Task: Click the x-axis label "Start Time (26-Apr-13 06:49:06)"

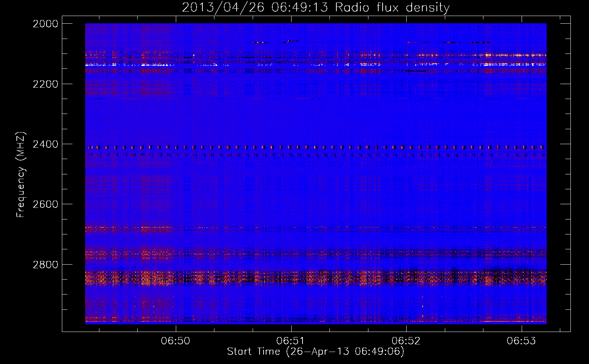Action: (x=316, y=352)
